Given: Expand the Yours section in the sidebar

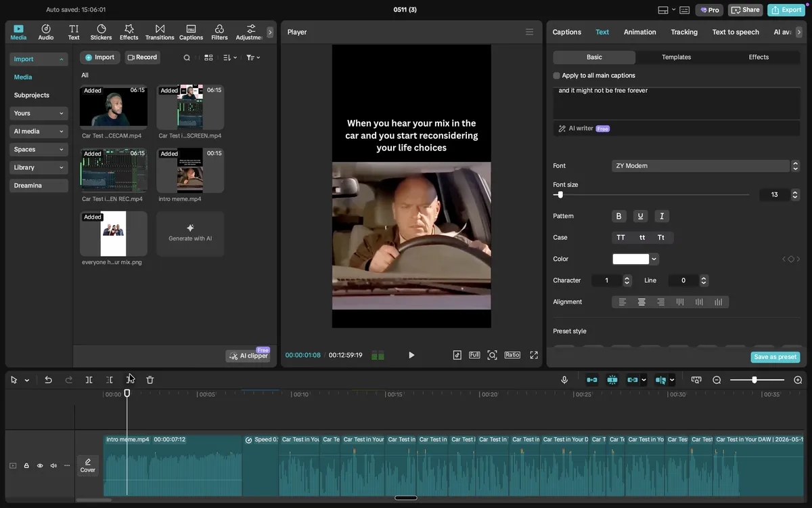Looking at the screenshot, I should [x=39, y=113].
